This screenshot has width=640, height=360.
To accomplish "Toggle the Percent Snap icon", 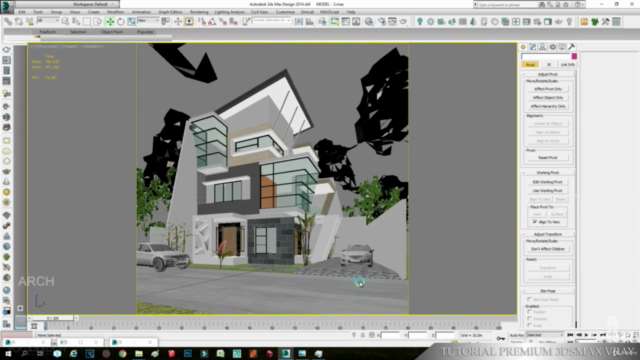I will click(x=223, y=22).
